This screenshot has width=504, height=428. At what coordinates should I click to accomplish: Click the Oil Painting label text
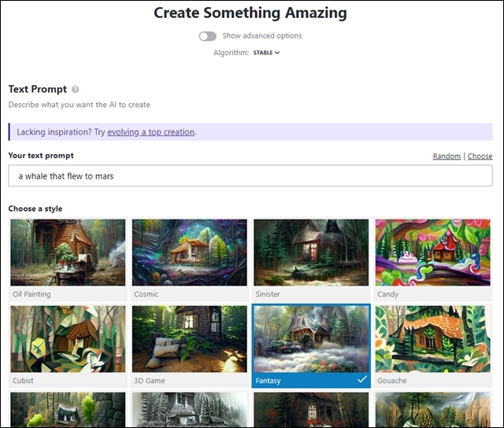click(x=31, y=294)
